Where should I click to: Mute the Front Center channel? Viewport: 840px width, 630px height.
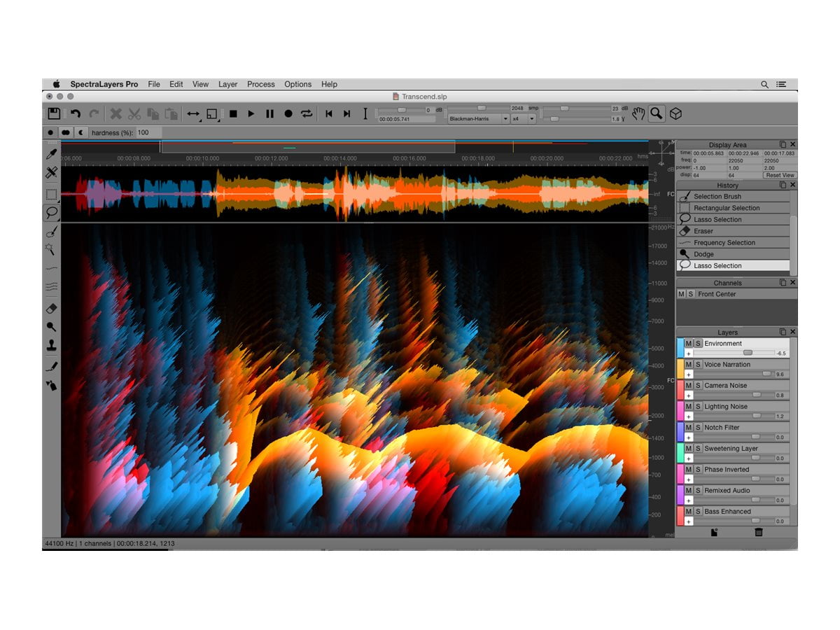point(682,294)
